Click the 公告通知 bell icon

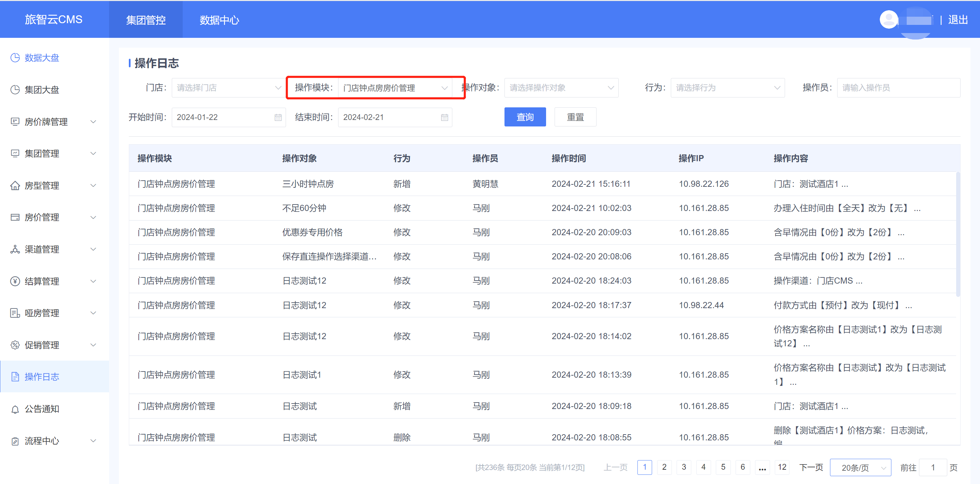15,409
